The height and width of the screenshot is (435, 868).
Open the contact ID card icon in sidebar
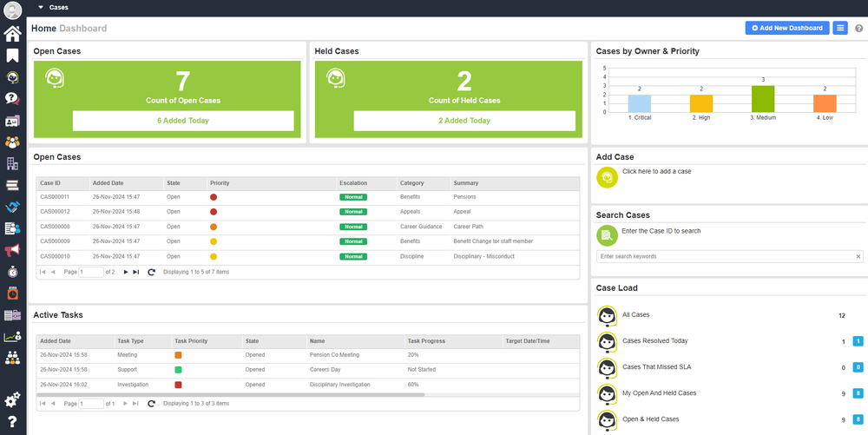pyautogui.click(x=12, y=121)
